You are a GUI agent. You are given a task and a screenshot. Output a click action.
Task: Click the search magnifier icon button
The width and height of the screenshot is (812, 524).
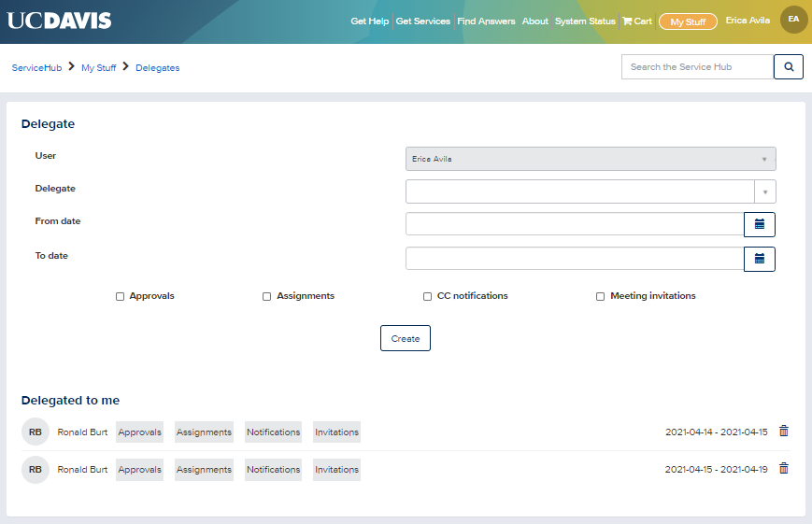coord(788,67)
